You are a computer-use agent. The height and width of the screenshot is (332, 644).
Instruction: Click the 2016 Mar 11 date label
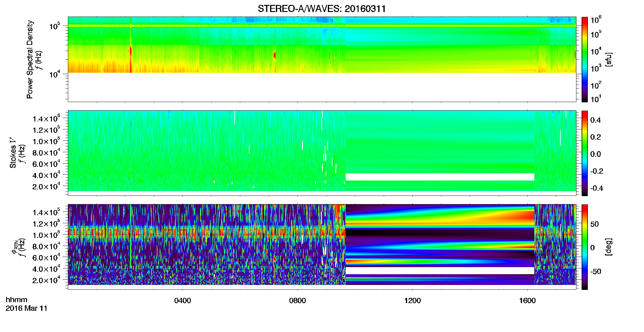coord(26,308)
